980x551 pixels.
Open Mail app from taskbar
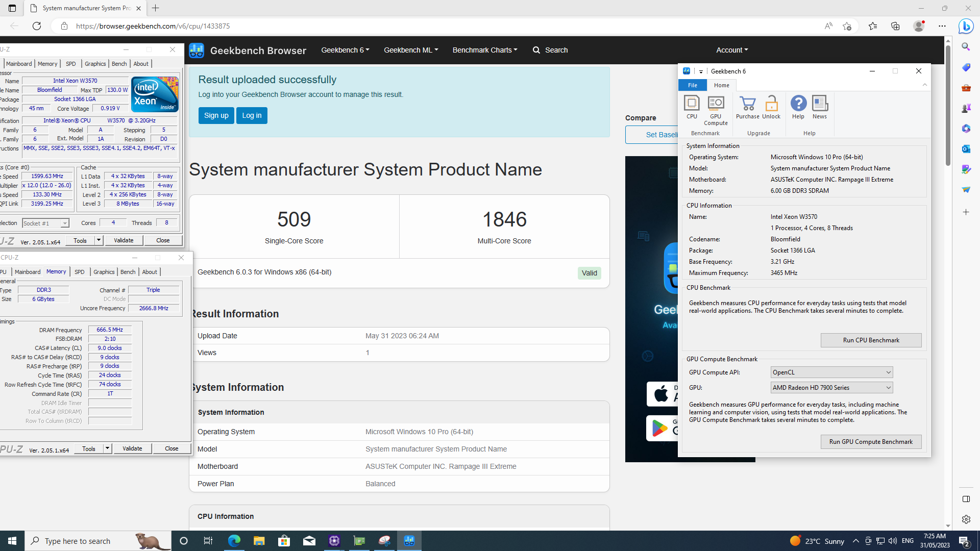pyautogui.click(x=309, y=541)
